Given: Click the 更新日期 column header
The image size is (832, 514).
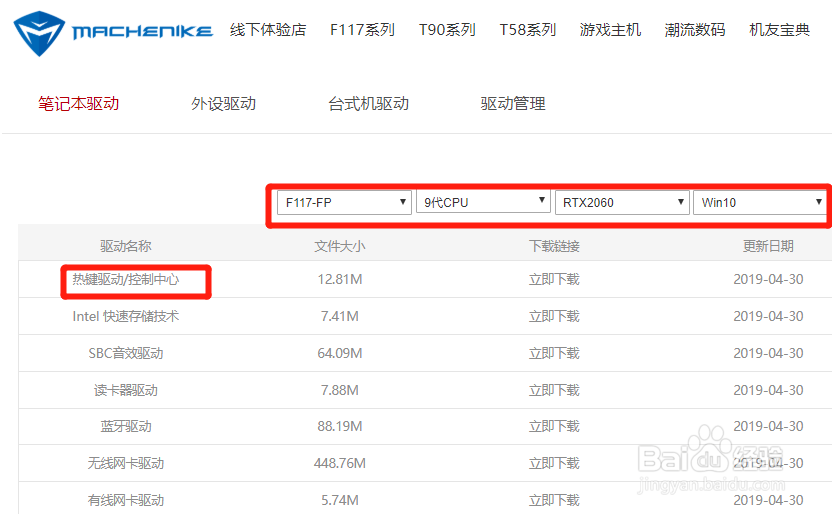Looking at the screenshot, I should (x=768, y=246).
